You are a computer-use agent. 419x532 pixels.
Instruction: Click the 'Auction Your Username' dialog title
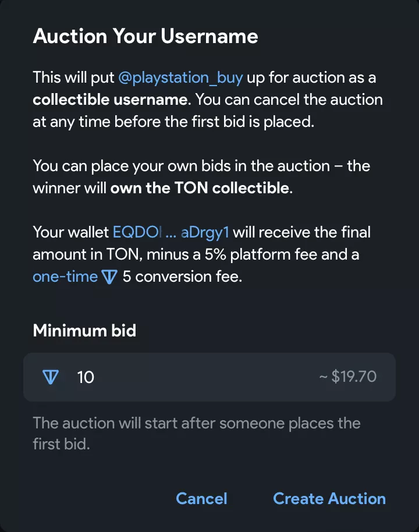tap(145, 36)
